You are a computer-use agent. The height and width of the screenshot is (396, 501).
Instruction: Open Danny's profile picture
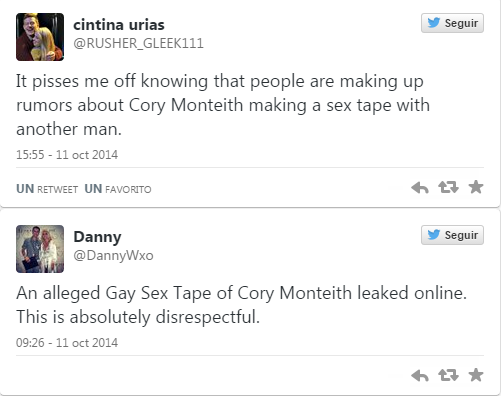(40, 249)
